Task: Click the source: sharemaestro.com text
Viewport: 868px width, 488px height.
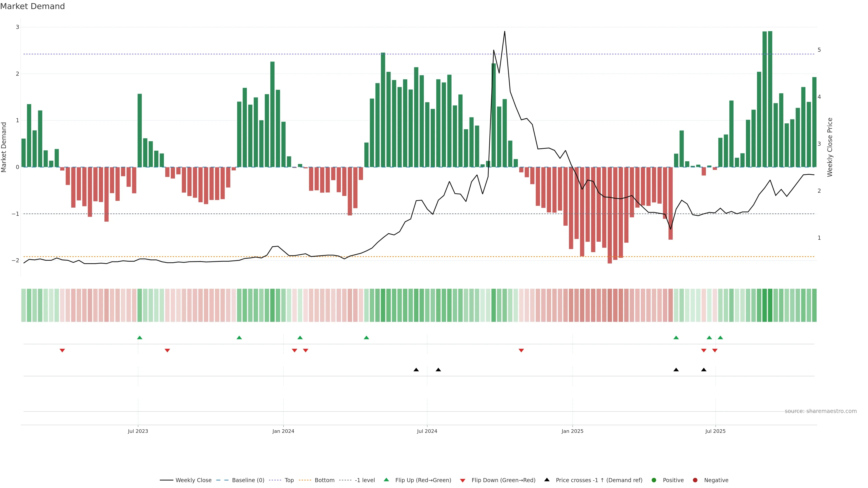Action: [x=821, y=411]
